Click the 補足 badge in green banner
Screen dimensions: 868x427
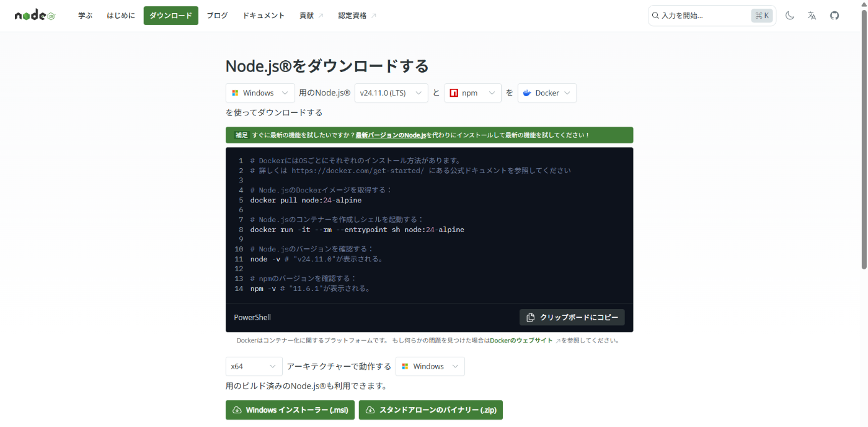pos(241,135)
